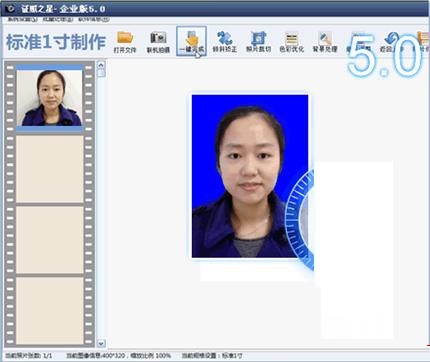Click the 返回 undo arrow icon

tap(392, 42)
